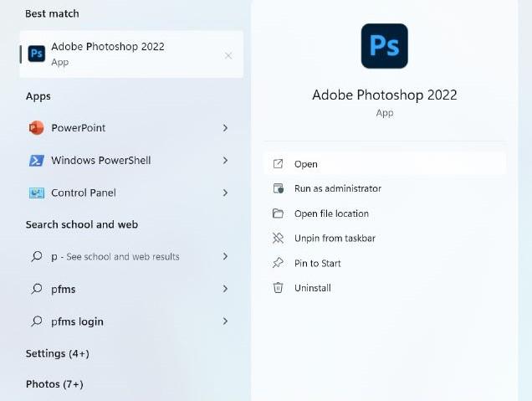This screenshot has width=532, height=401.
Task: Open the pfms web search suggestion
Action: (64, 289)
